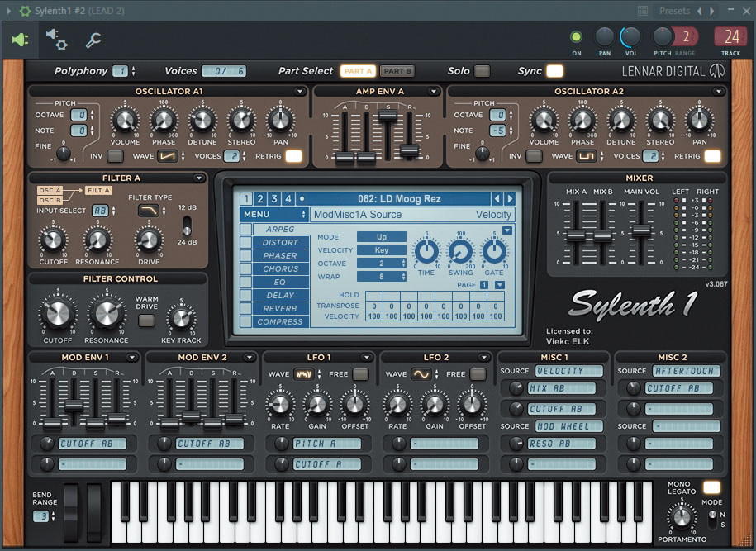Viewport: 756px width, 551px height.
Task: Click the arpeggiator Gate knob
Action: coord(494,251)
